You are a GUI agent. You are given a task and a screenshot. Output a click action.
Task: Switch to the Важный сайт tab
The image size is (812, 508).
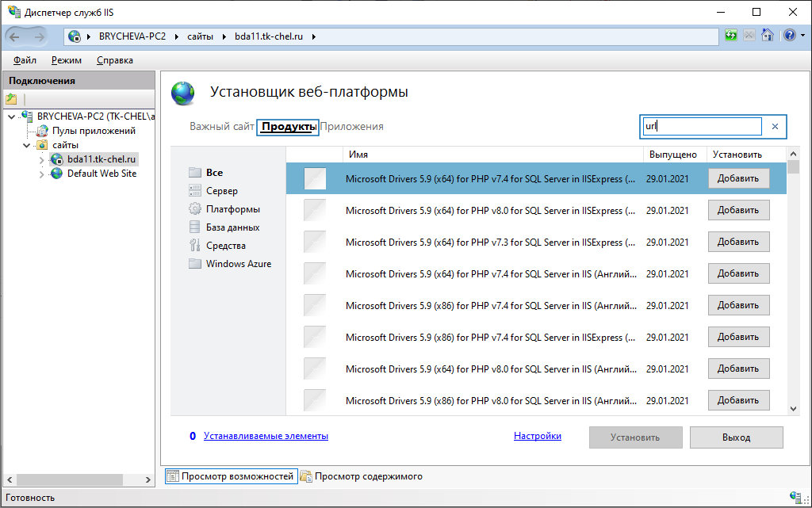pyautogui.click(x=222, y=126)
